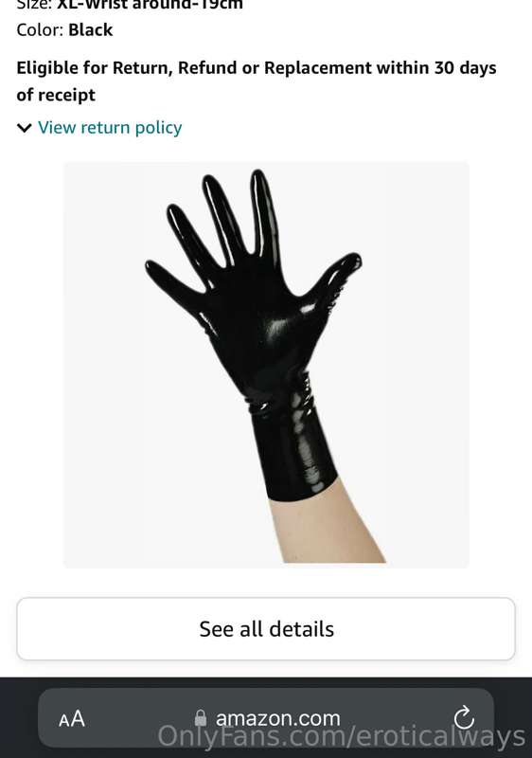Click the Color: Black label

click(64, 30)
